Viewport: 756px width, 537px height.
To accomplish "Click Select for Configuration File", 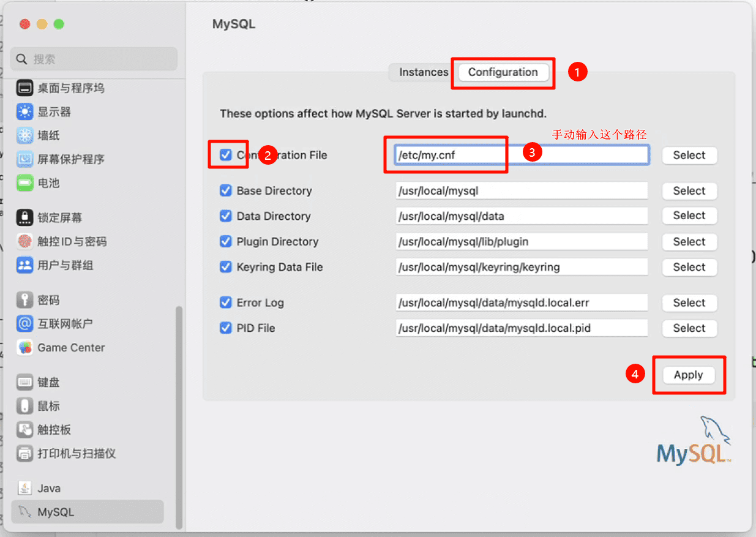I will [689, 155].
